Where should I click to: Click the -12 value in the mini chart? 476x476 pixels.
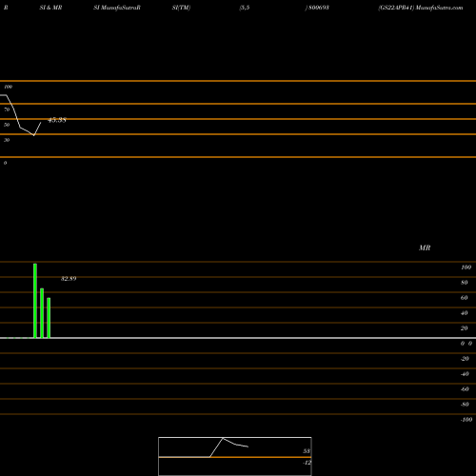pos(307,463)
